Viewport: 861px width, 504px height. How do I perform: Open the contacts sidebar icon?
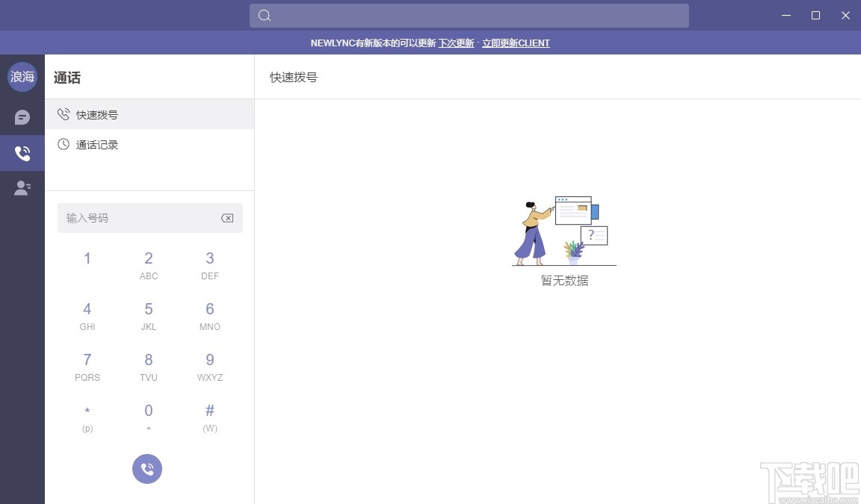point(22,187)
